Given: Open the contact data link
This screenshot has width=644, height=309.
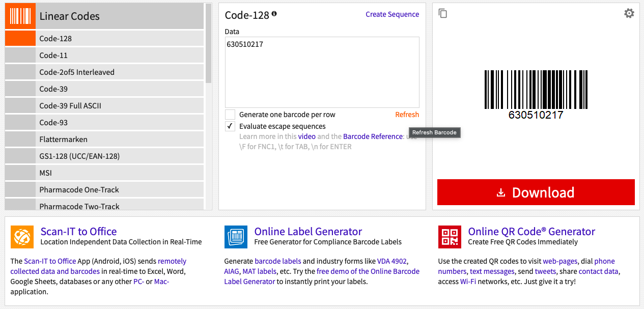Looking at the screenshot, I should pyautogui.click(x=599, y=271).
